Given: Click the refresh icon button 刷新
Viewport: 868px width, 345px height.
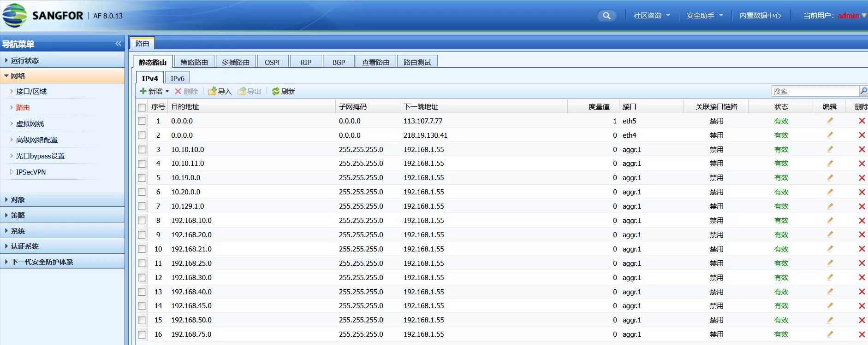Looking at the screenshot, I should pyautogui.click(x=283, y=91).
